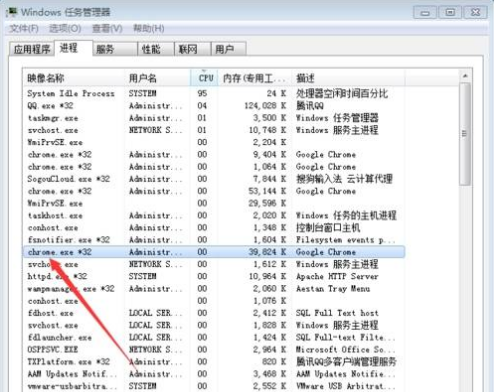Select the TXPlatform.exe *32 process
494x392 pixels.
[214, 362]
